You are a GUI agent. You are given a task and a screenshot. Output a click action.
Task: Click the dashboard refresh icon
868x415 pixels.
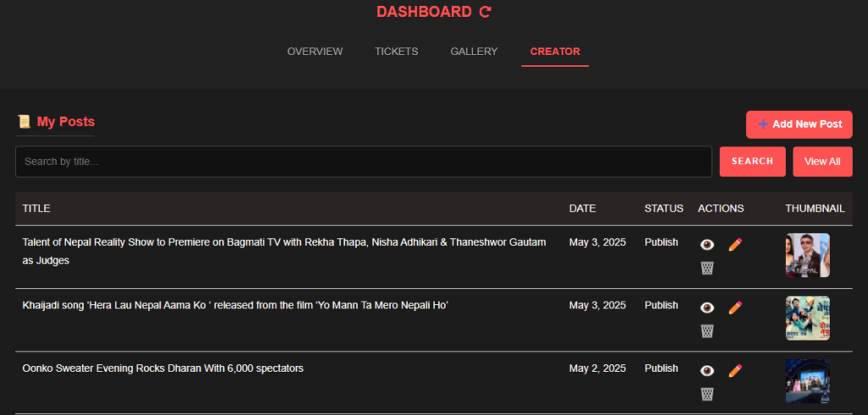tap(485, 12)
